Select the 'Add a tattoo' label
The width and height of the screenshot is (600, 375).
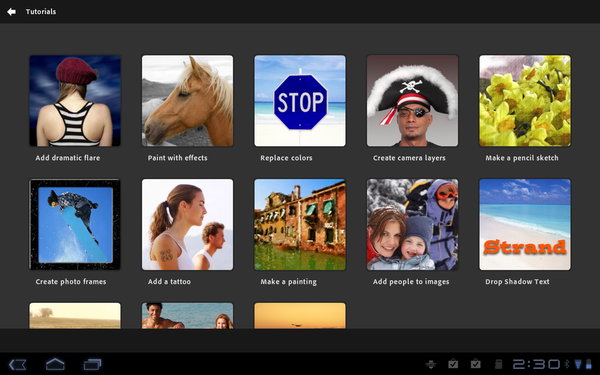169,282
